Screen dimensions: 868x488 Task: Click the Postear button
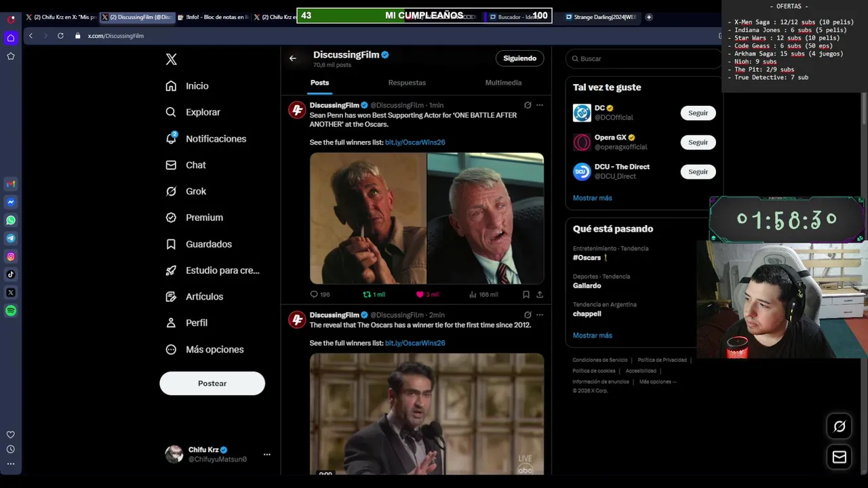coord(212,384)
